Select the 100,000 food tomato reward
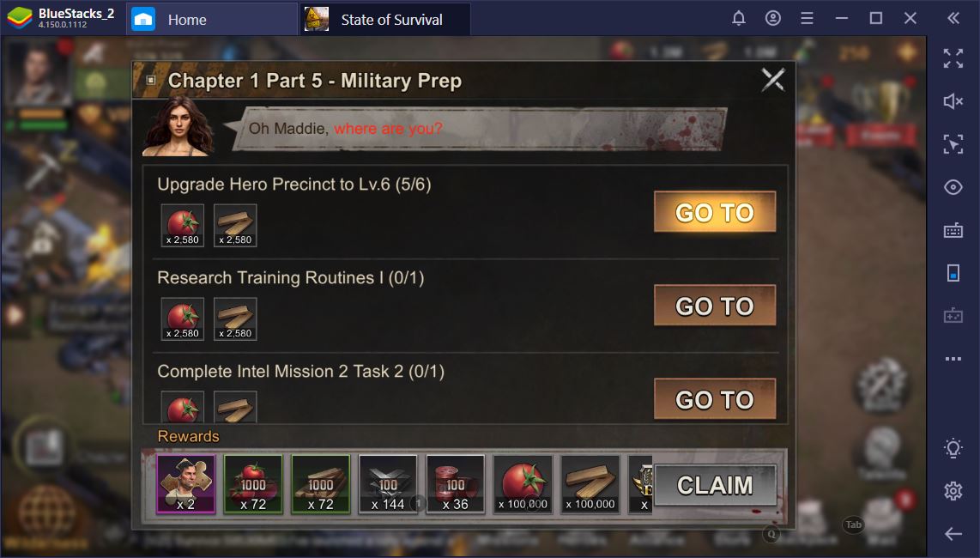 pyautogui.click(x=523, y=484)
